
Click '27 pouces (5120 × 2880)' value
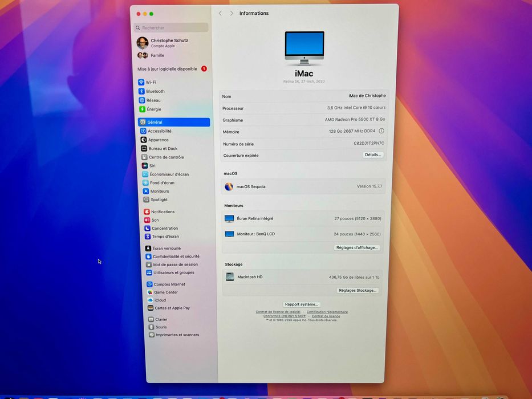click(x=358, y=218)
